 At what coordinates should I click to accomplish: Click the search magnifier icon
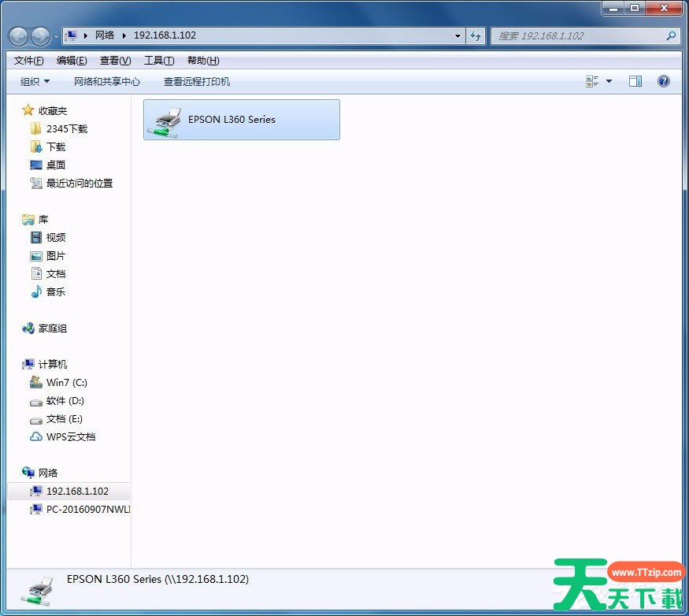pos(671,35)
